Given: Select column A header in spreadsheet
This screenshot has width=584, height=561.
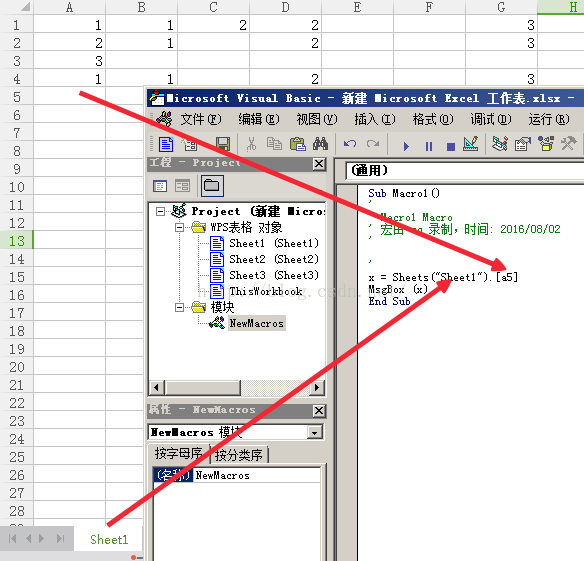Looking at the screenshot, I should click(70, 7).
